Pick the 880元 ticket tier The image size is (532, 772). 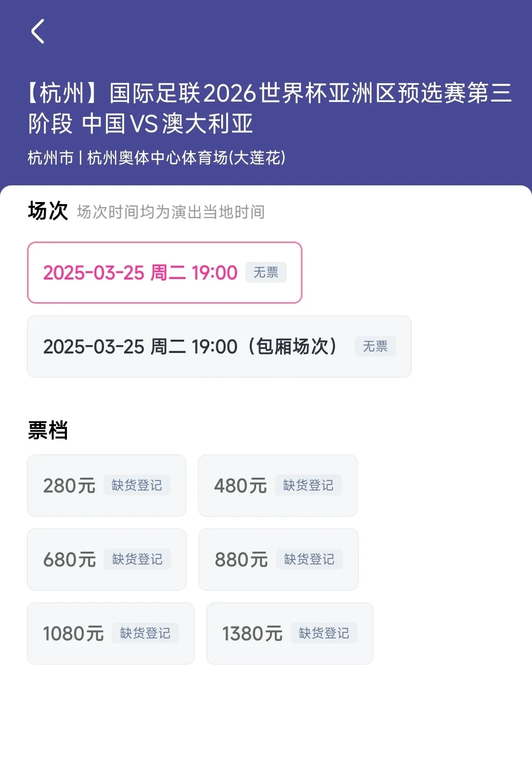[241, 560]
